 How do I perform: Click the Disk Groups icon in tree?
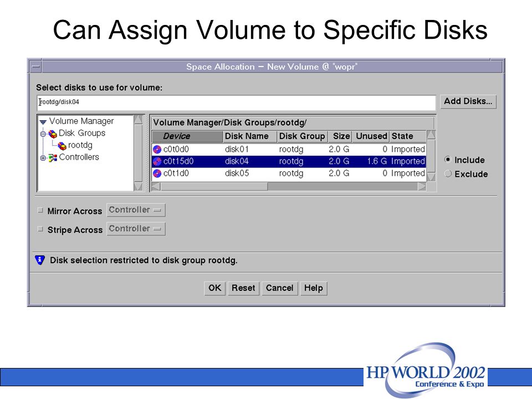click(53, 134)
